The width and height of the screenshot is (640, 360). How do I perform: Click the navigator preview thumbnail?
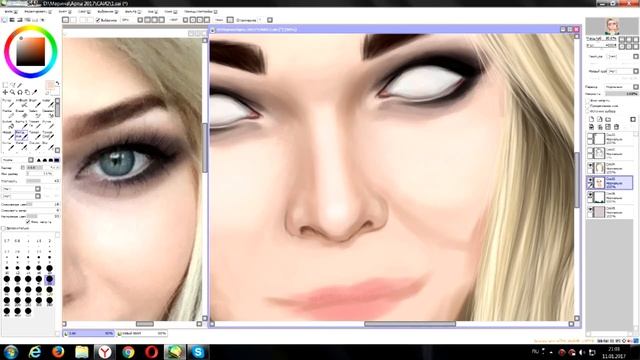point(611,26)
